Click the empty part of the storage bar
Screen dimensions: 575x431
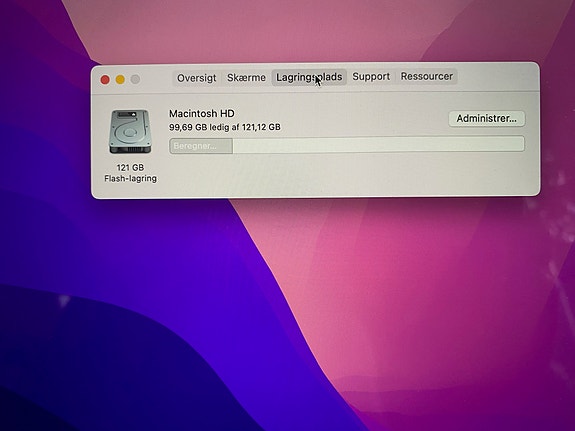pos(378,144)
